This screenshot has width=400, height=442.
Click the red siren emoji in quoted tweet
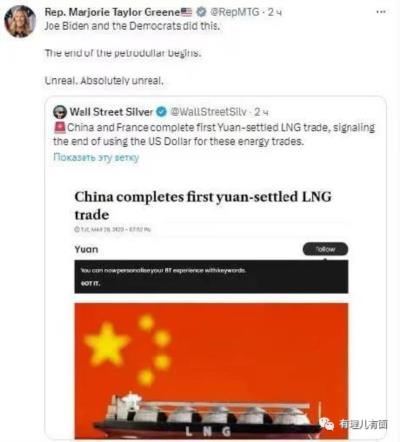(x=60, y=128)
